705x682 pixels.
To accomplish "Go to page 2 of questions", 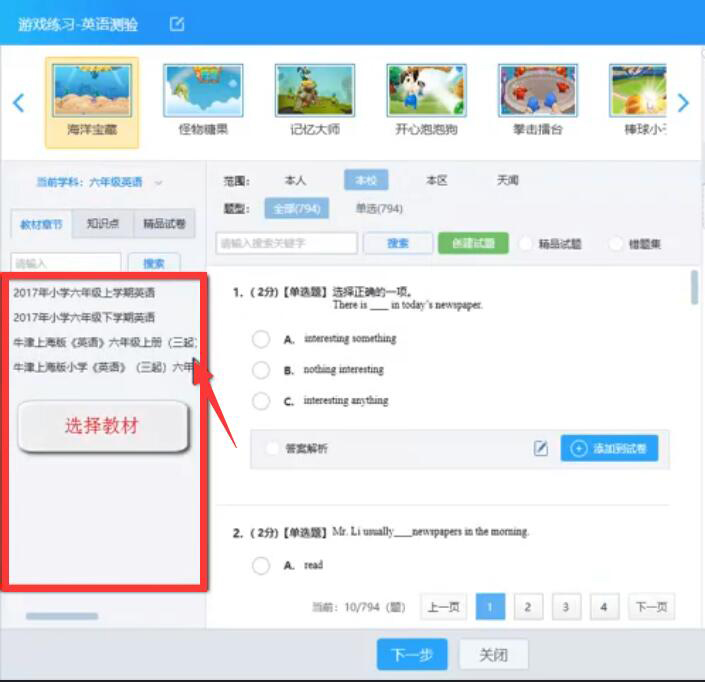I will point(528,607).
